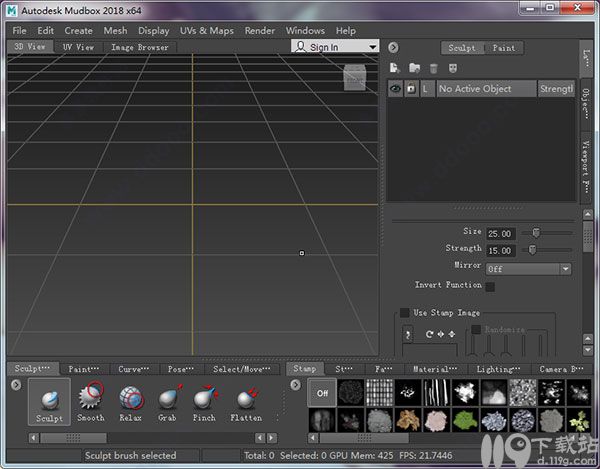The height and width of the screenshot is (469, 600).
Task: Open the Pose tools tray tab
Action: pyautogui.click(x=181, y=369)
